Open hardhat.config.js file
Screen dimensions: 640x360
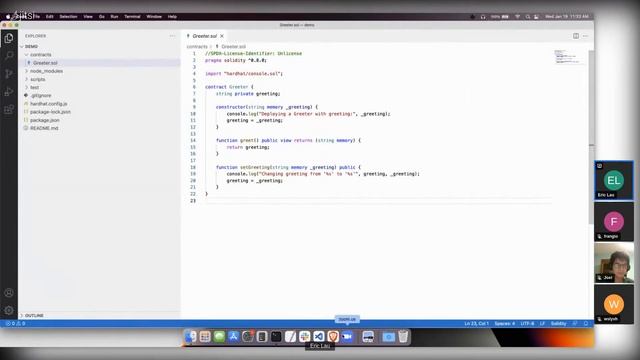coord(100,104)
